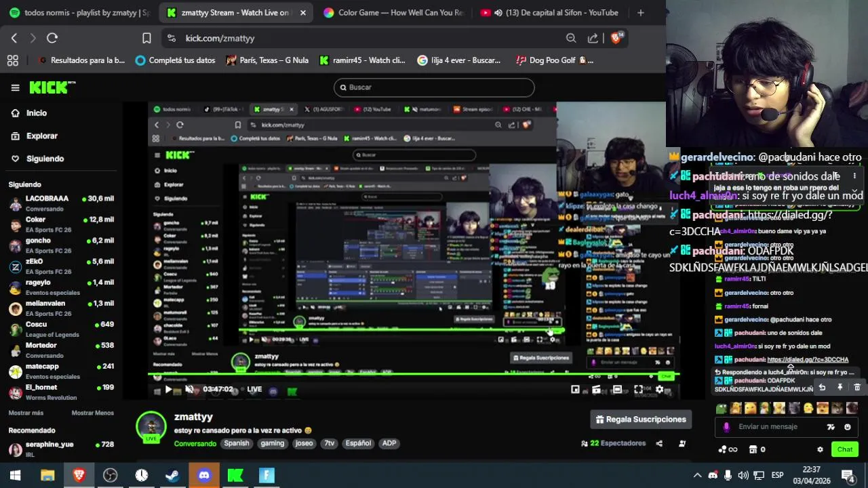This screenshot has height=488, width=868.
Task: Select the Spanish tag
Action: coord(237,443)
